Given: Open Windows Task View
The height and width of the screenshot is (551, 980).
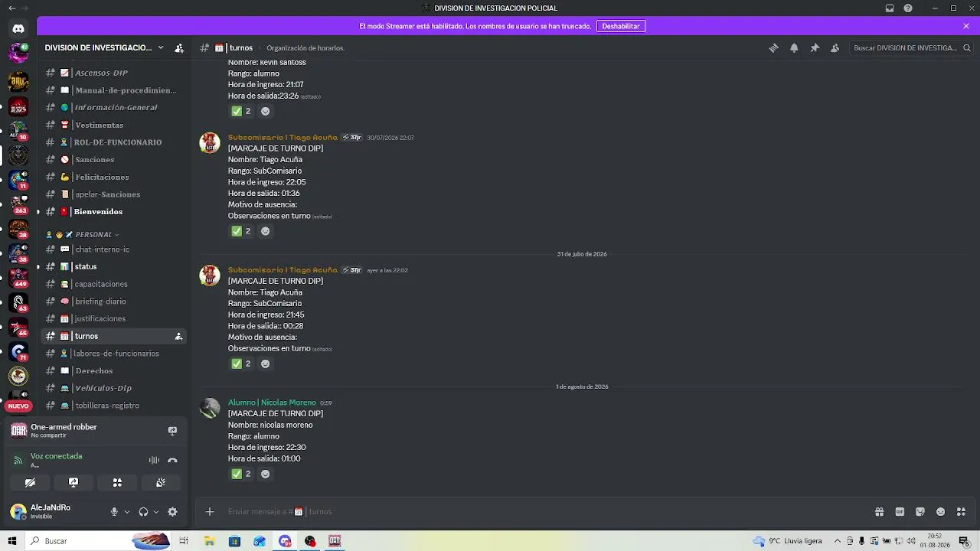Looking at the screenshot, I should coord(184,541).
